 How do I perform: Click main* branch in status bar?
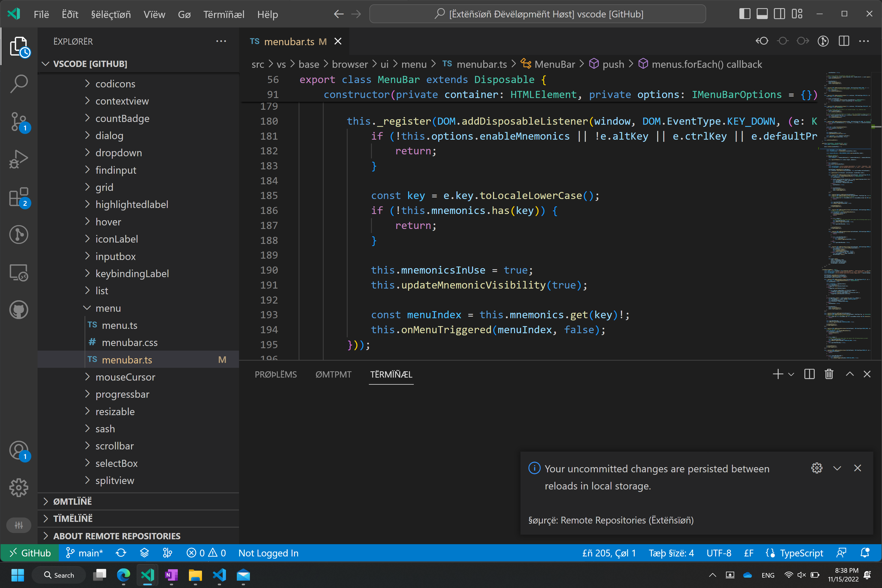pos(85,553)
